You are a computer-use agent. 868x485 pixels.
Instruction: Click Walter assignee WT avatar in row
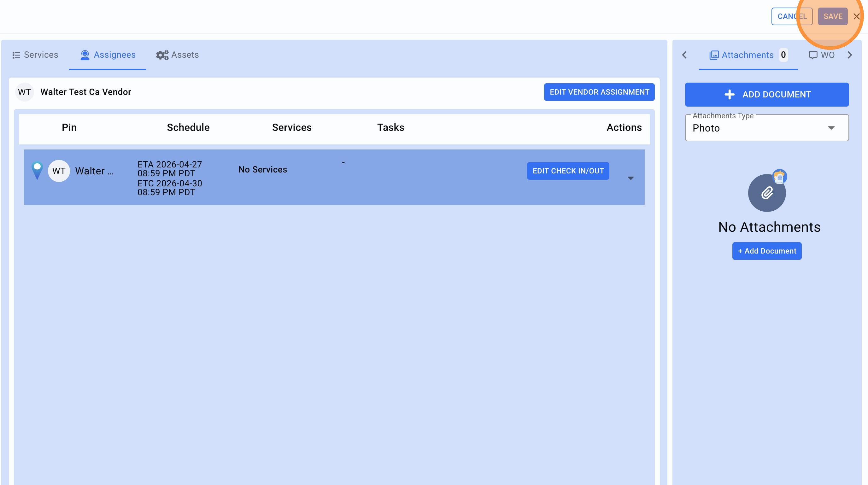point(59,171)
